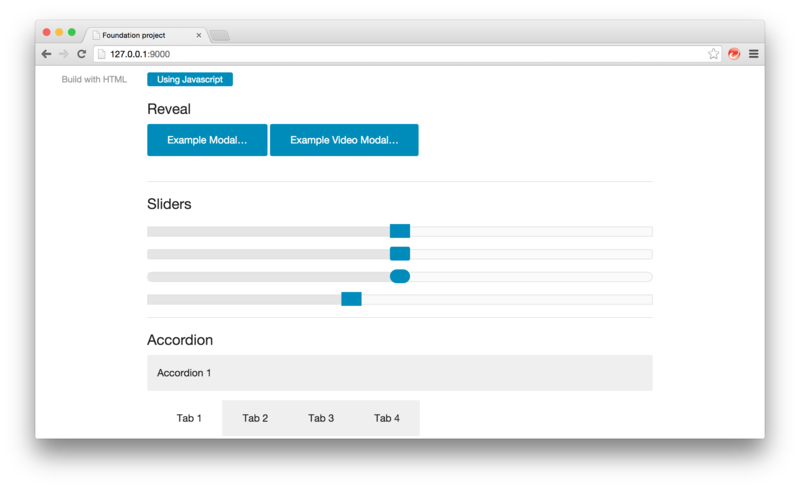Go back using the browser back arrow
The width and height of the screenshot is (800, 489).
click(46, 54)
